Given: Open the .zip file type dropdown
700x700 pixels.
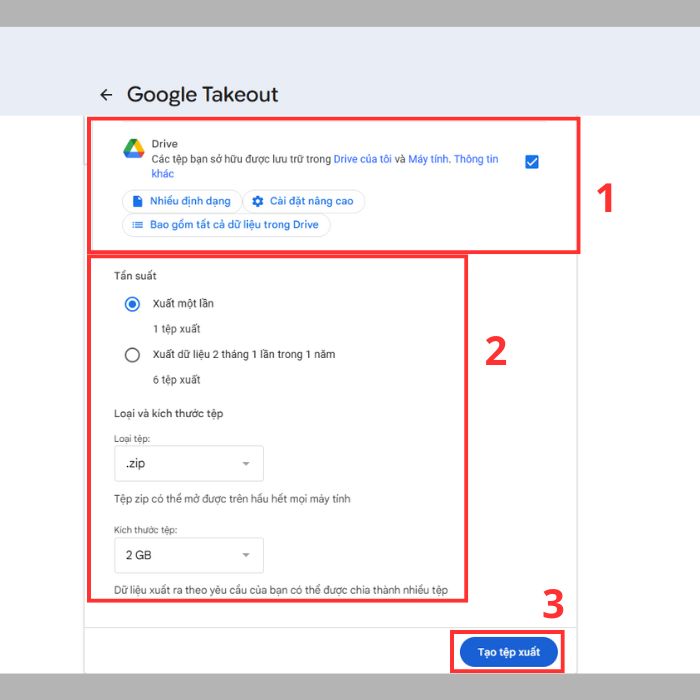Looking at the screenshot, I should [189, 463].
